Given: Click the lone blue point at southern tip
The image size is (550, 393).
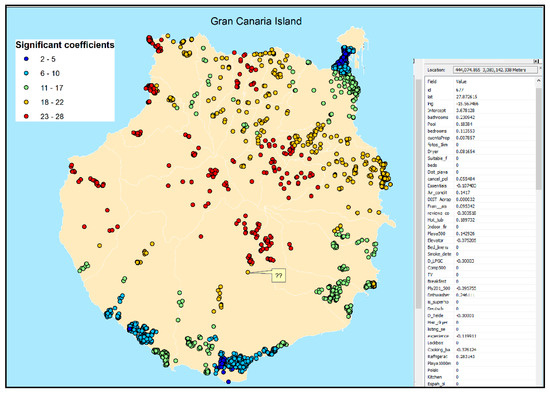Looking at the screenshot, I should pyautogui.click(x=228, y=381).
